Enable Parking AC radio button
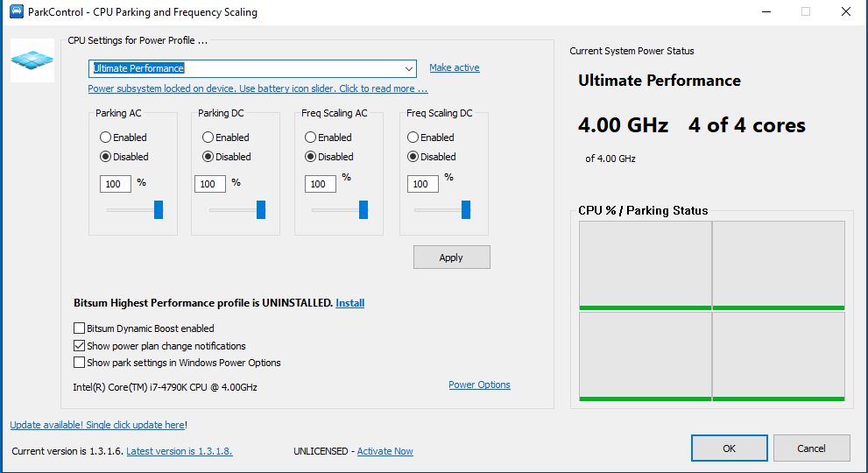 [x=105, y=137]
